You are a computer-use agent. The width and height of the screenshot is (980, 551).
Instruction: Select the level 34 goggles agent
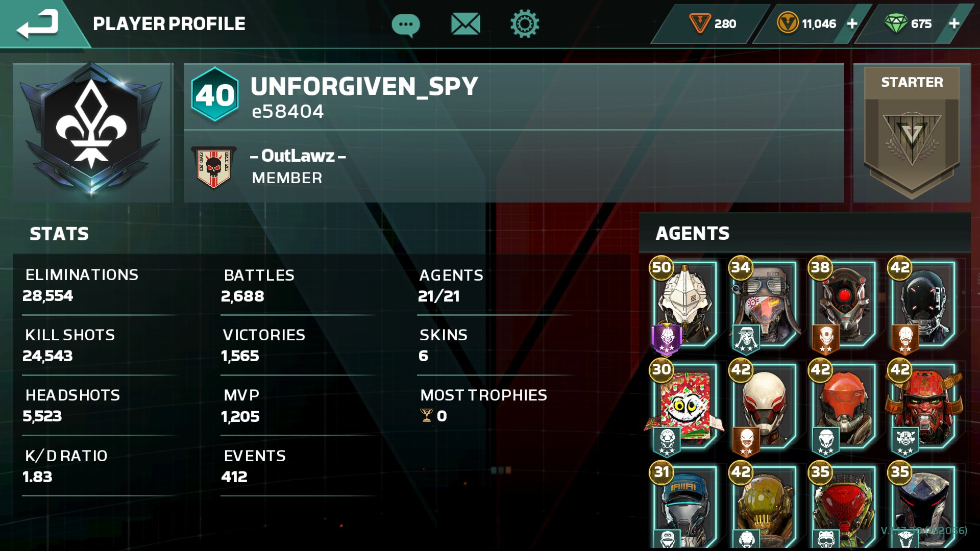[763, 306]
